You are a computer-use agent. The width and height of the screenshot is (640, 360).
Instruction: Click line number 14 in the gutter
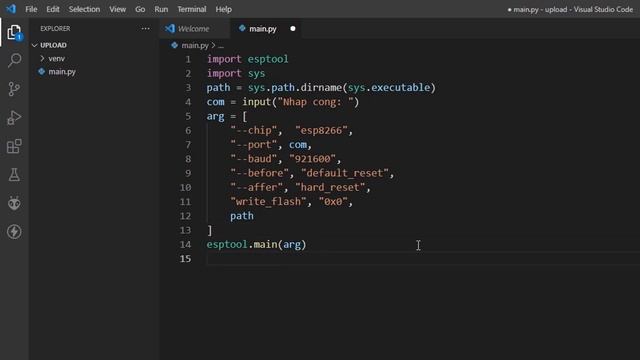click(185, 244)
